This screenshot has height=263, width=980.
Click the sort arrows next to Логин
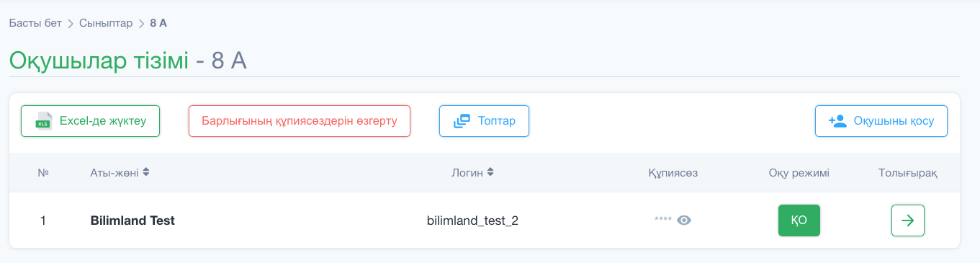click(x=490, y=172)
